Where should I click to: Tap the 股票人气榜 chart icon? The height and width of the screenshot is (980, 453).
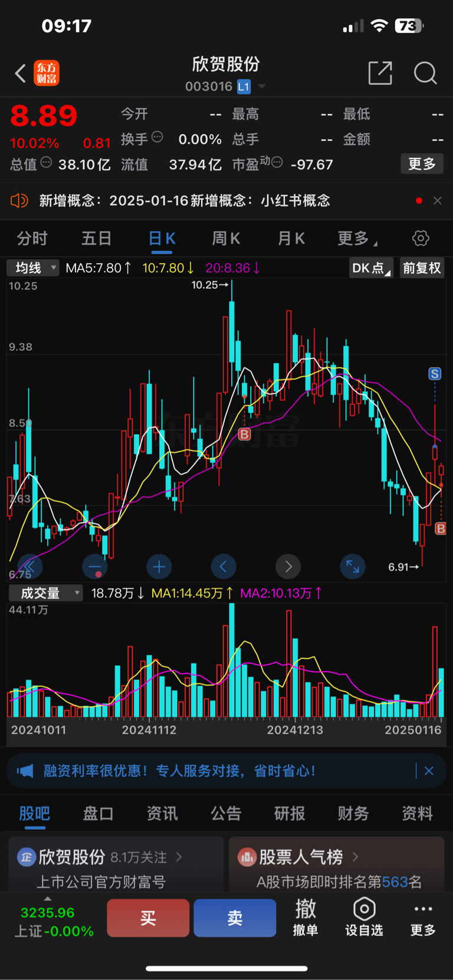(x=246, y=857)
